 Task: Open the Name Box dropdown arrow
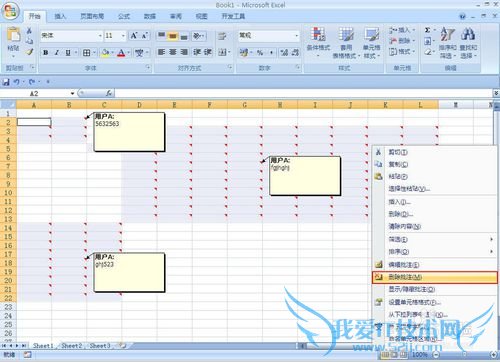(72, 94)
